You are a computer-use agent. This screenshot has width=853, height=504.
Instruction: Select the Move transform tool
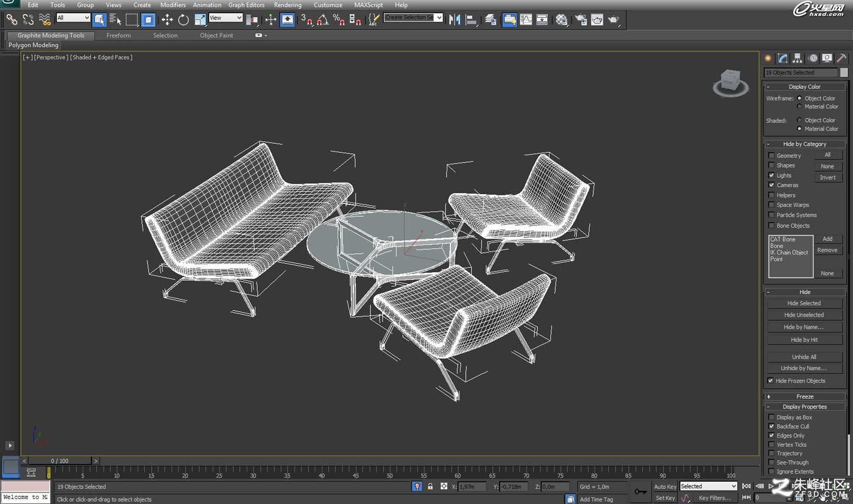[x=167, y=20]
